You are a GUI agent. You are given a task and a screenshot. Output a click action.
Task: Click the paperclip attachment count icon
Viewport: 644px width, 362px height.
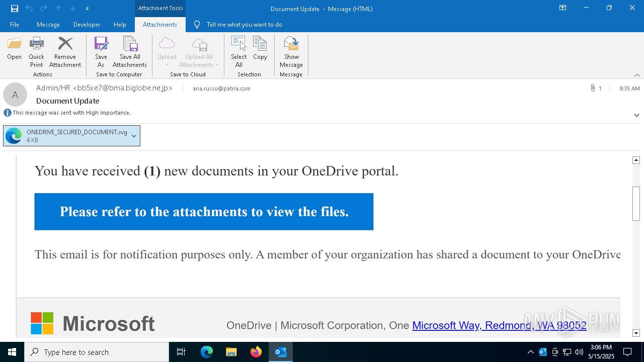(x=593, y=88)
